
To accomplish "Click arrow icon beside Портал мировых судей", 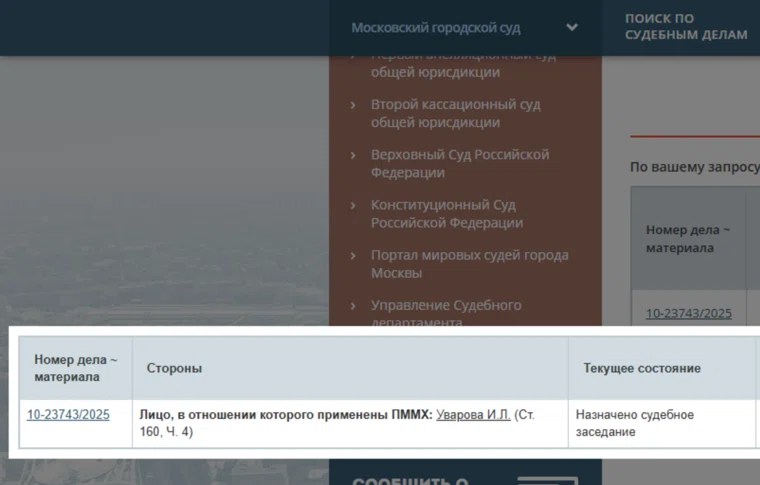I will point(353,255).
